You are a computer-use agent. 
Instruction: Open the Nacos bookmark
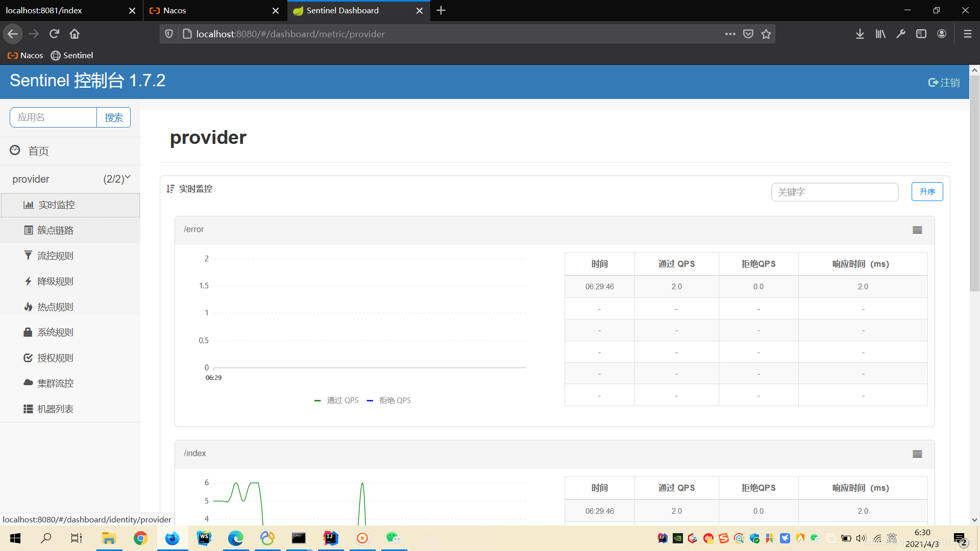point(25,55)
